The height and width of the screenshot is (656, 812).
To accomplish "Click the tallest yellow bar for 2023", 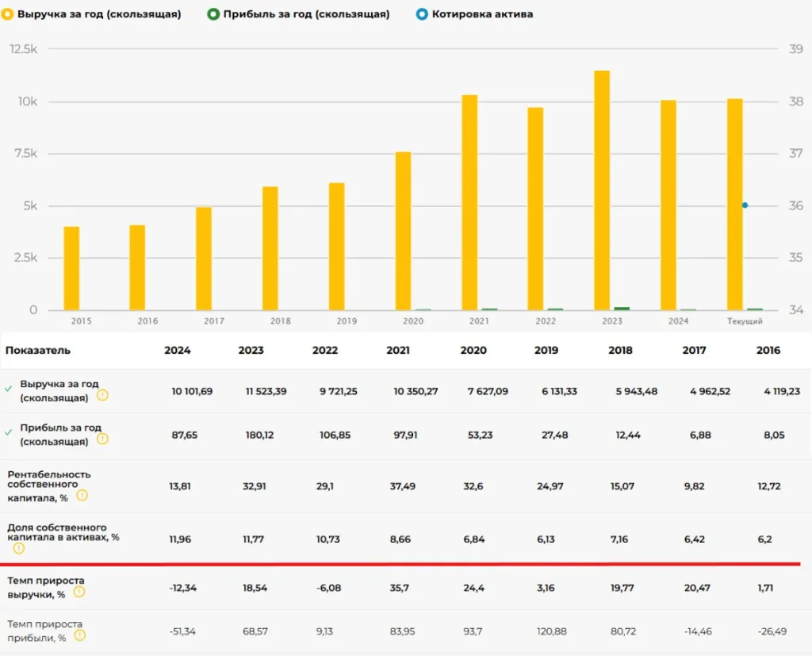I will (x=602, y=190).
